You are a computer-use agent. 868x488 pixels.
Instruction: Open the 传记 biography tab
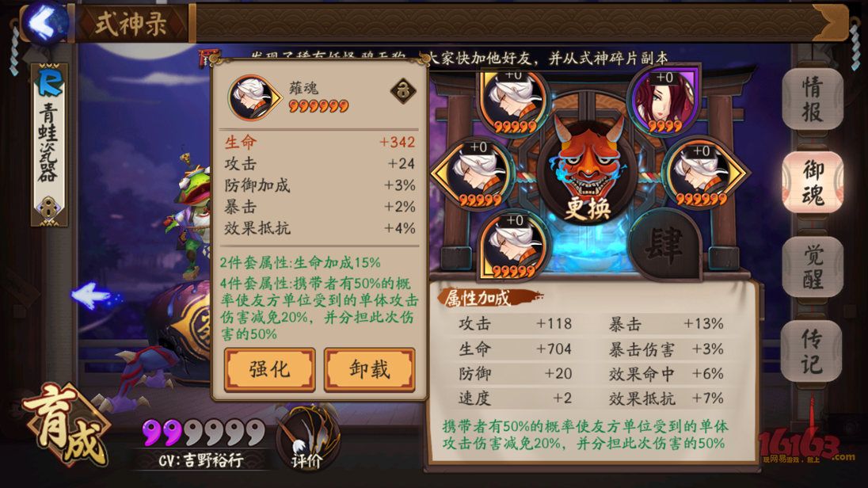[811, 351]
